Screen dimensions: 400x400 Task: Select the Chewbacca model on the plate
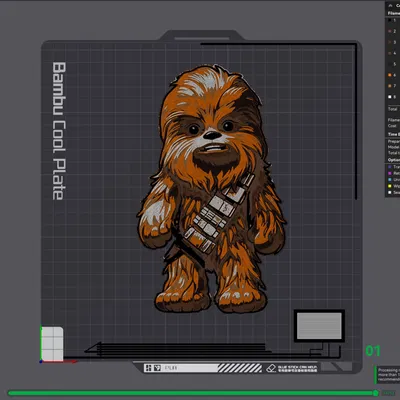click(212, 189)
